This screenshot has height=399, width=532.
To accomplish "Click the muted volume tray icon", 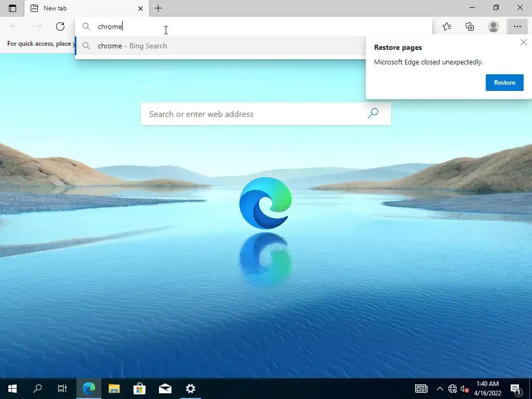I will (x=464, y=389).
